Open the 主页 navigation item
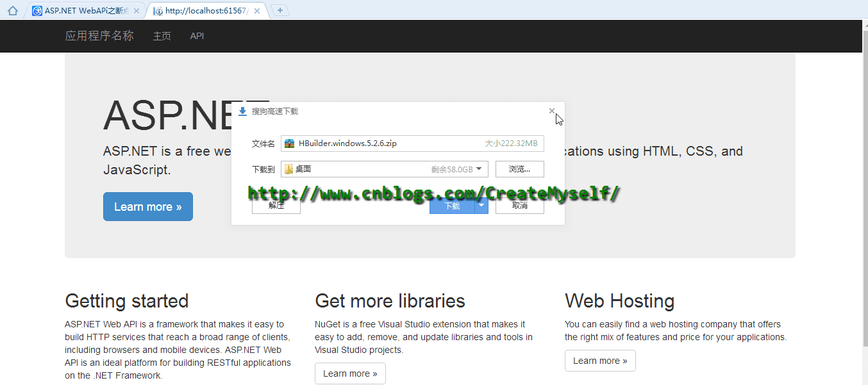 click(x=162, y=36)
